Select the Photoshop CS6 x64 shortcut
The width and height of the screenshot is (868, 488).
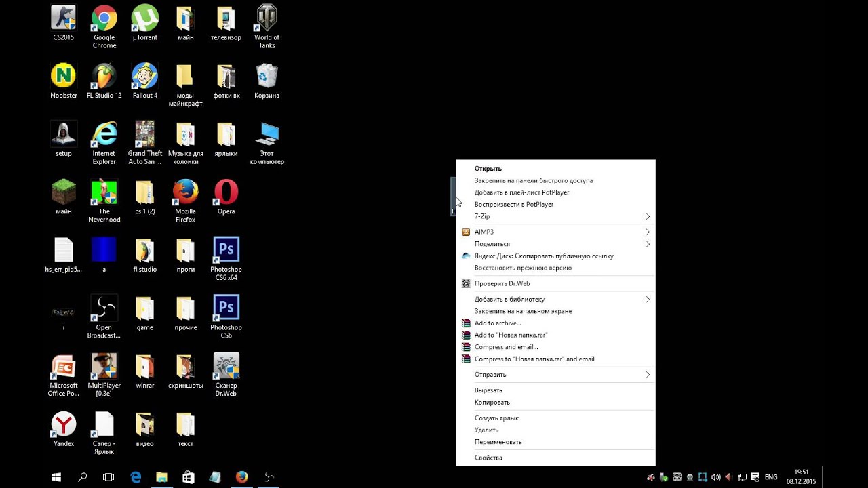pos(226,259)
